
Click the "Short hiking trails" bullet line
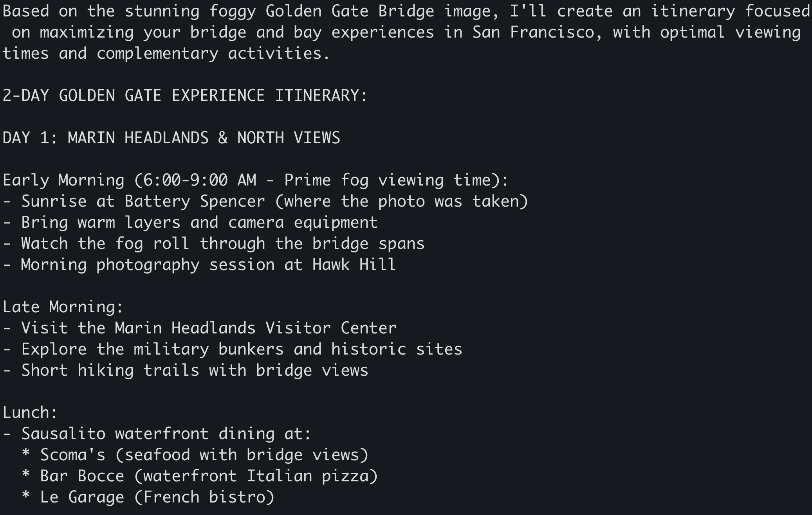186,371
